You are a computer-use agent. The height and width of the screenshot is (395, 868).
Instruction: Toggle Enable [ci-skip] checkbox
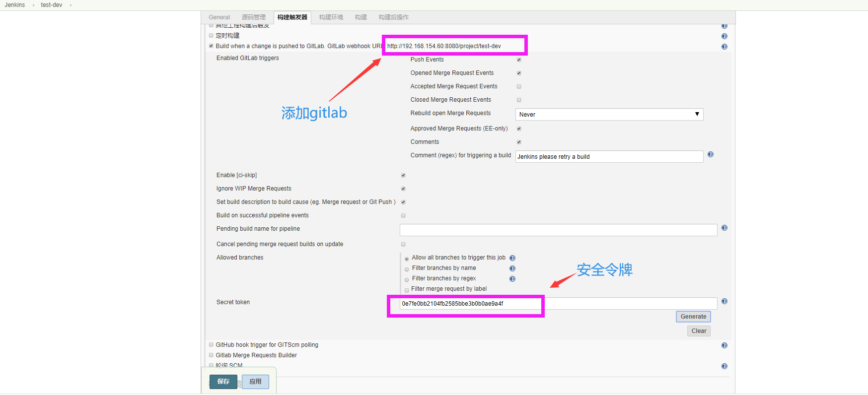(403, 175)
